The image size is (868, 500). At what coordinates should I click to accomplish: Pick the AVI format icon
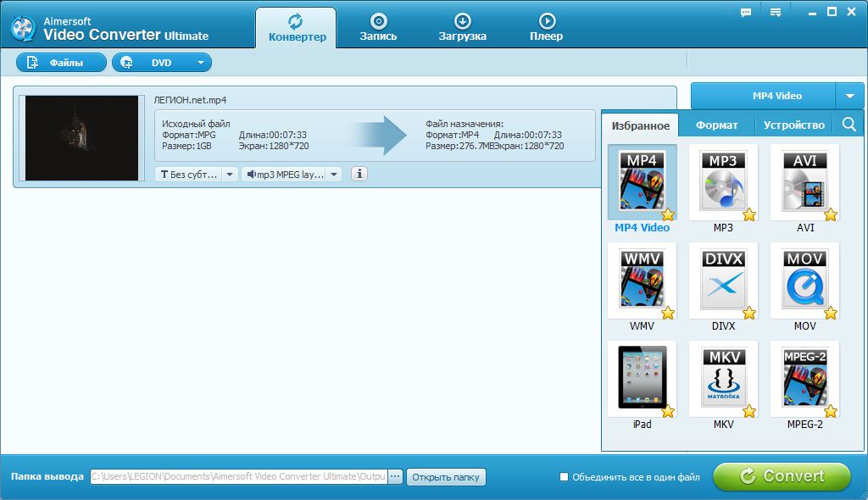pyautogui.click(x=804, y=181)
